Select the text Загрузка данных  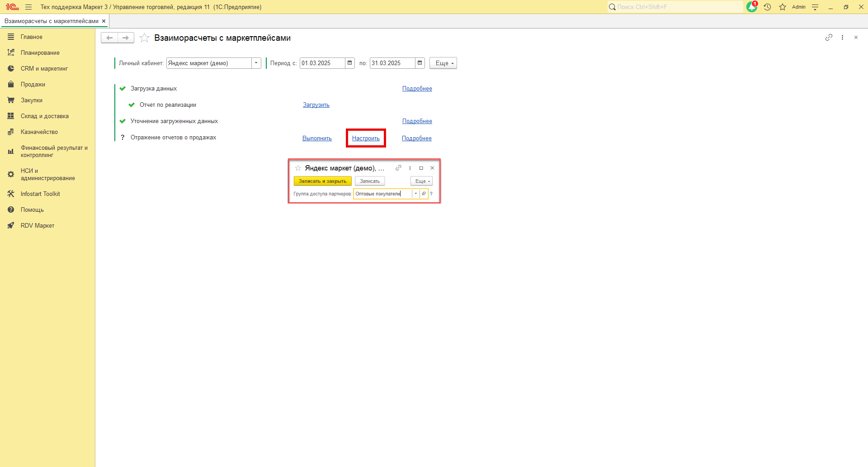click(x=154, y=88)
